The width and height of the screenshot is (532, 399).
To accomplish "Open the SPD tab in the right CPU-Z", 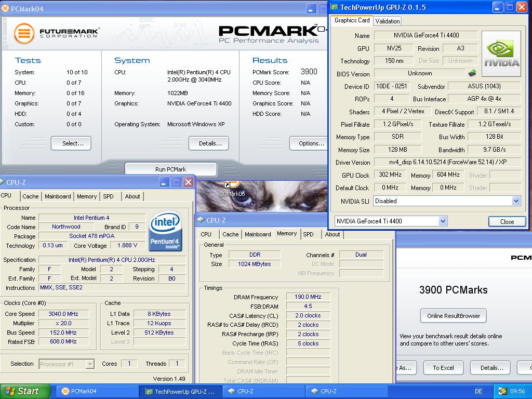I will (x=309, y=234).
